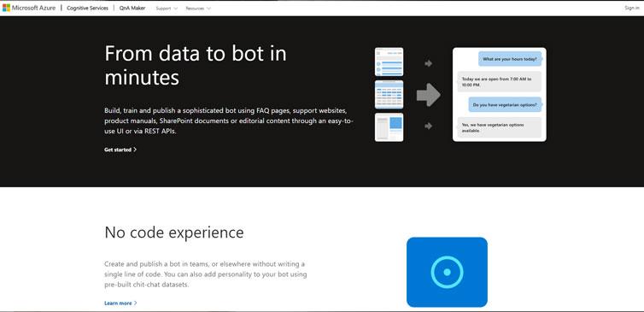Click the small lower gray arrow
The height and width of the screenshot is (312, 644).
coord(429,126)
